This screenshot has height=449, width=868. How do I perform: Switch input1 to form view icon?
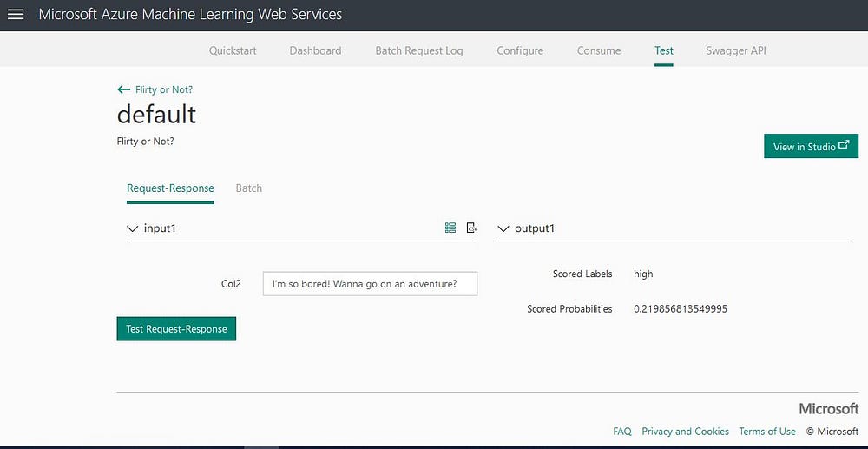[x=450, y=228]
